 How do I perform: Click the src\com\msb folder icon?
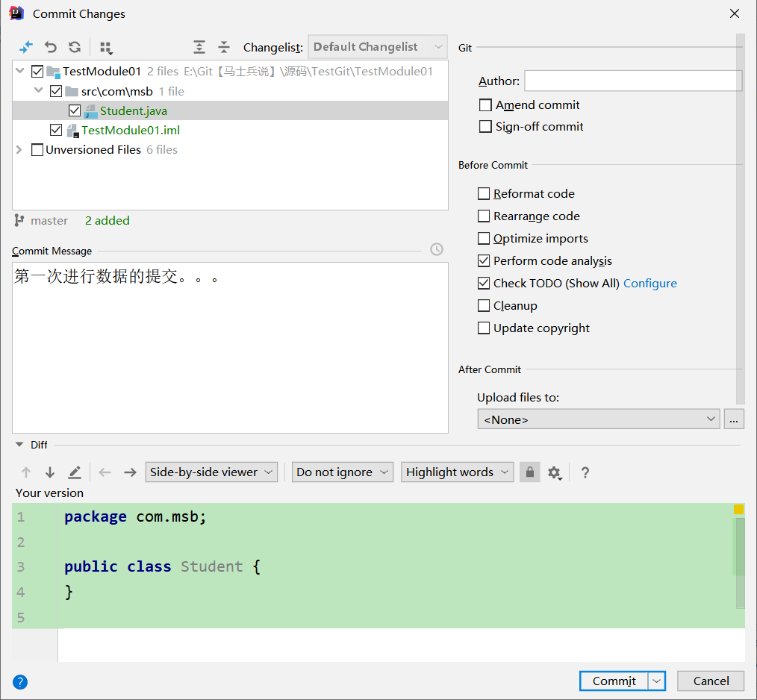(72, 91)
